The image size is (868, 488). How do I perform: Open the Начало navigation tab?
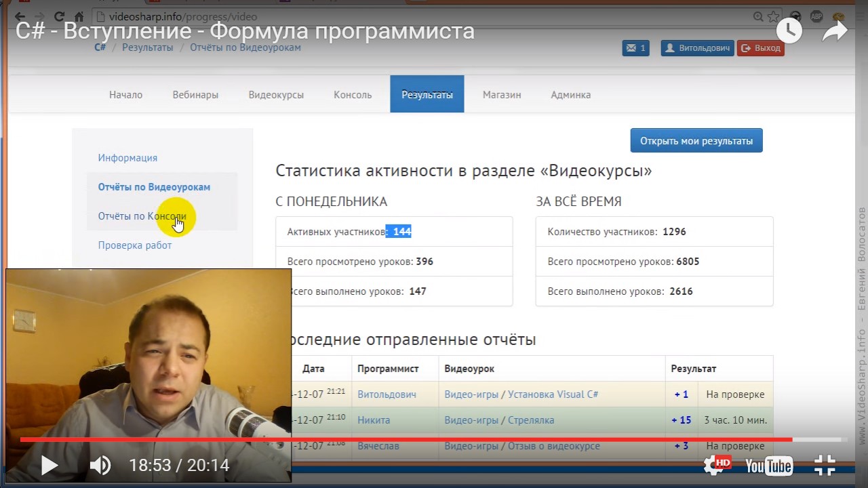125,94
